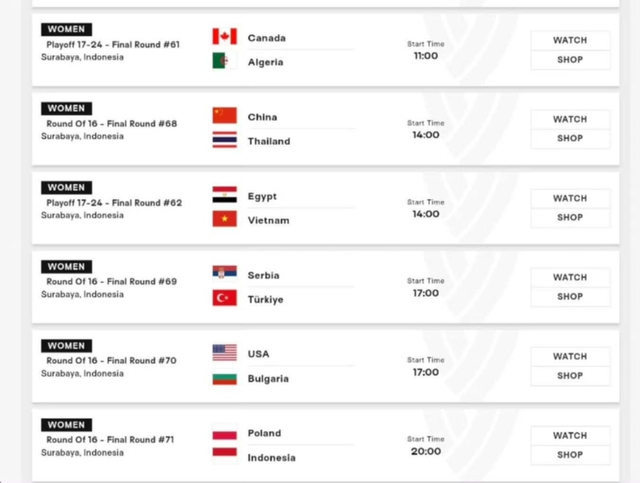Click the Vietnam flag icon

pos(224,219)
